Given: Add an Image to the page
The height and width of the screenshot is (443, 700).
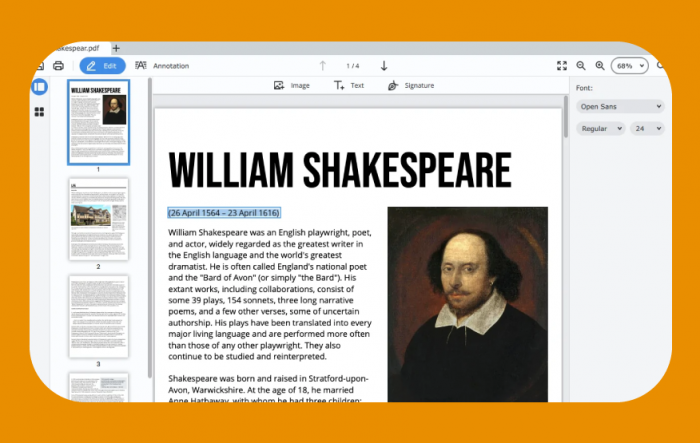Looking at the screenshot, I should [292, 85].
